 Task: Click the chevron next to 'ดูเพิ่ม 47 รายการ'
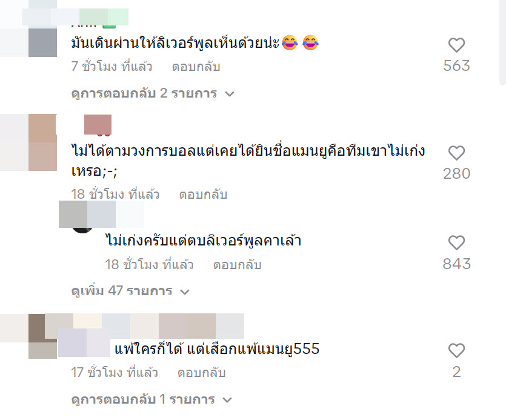pyautogui.click(x=185, y=292)
